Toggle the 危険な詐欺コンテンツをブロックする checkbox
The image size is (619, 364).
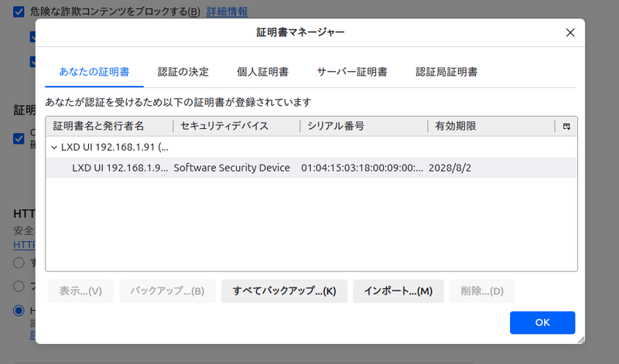click(x=19, y=12)
